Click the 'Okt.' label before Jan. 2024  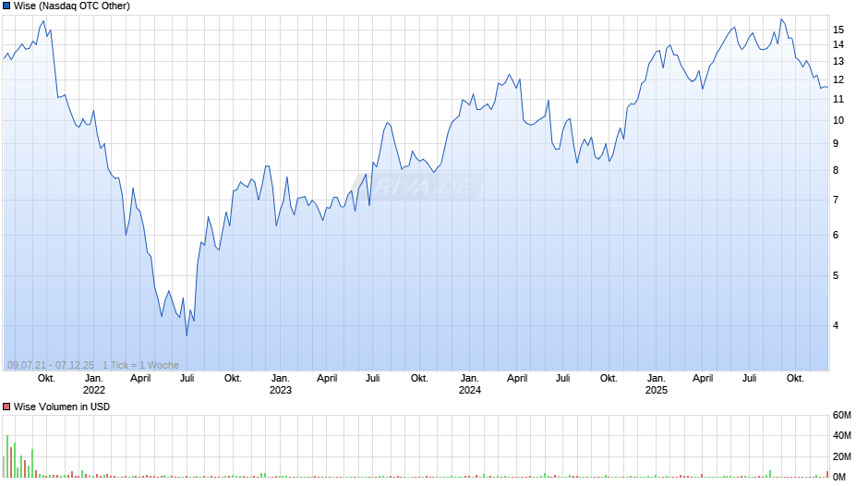[419, 379]
